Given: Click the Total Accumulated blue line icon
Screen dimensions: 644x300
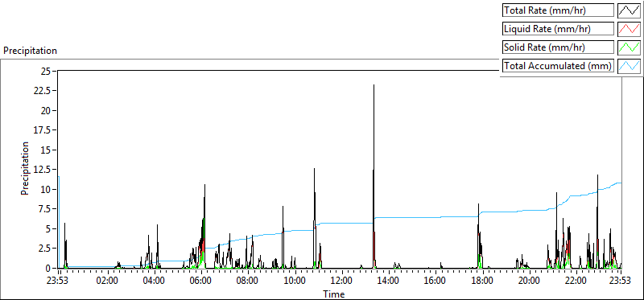Looking at the screenshot, I should tap(629, 66).
